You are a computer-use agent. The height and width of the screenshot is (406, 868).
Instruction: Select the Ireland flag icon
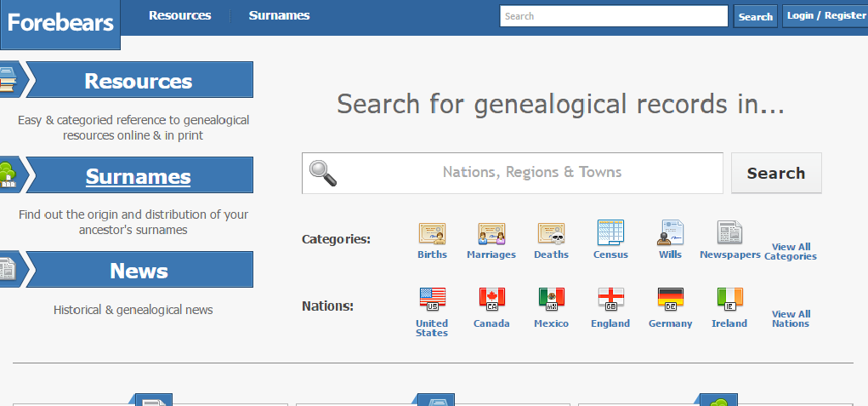tap(729, 299)
